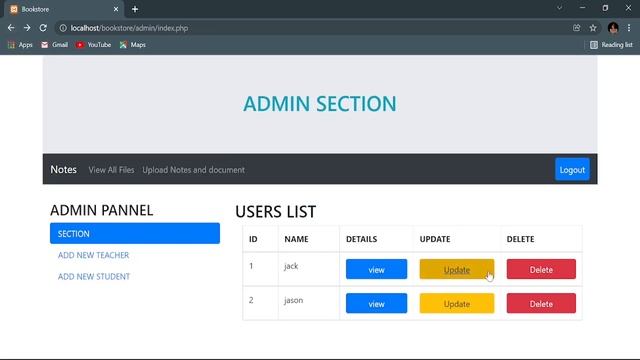Open ADD NEW TEACHER link
The height and width of the screenshot is (360, 640).
93,255
